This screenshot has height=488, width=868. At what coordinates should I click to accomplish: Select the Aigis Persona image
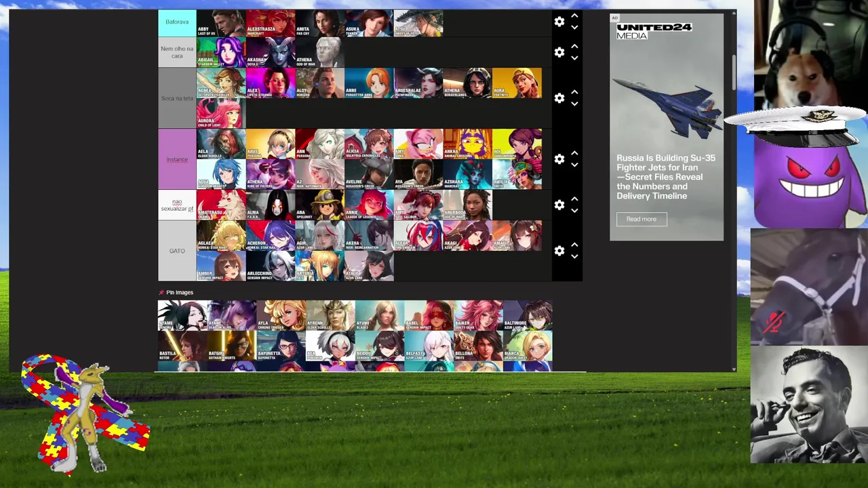click(271, 144)
